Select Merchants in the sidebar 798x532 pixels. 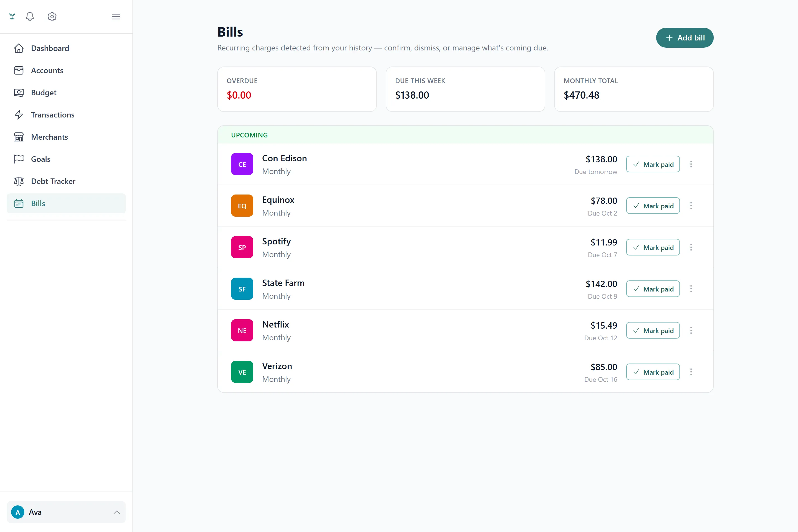pos(66,137)
